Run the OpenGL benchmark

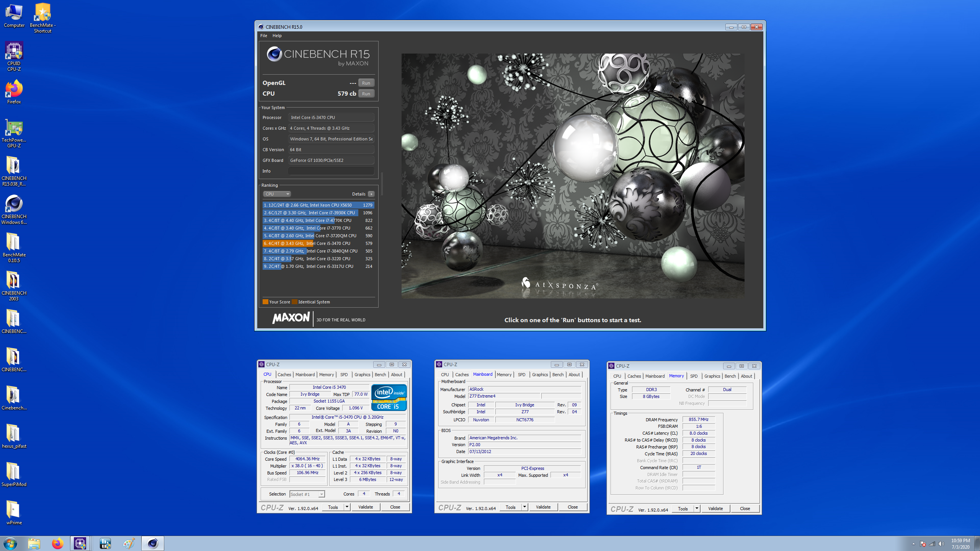click(366, 83)
